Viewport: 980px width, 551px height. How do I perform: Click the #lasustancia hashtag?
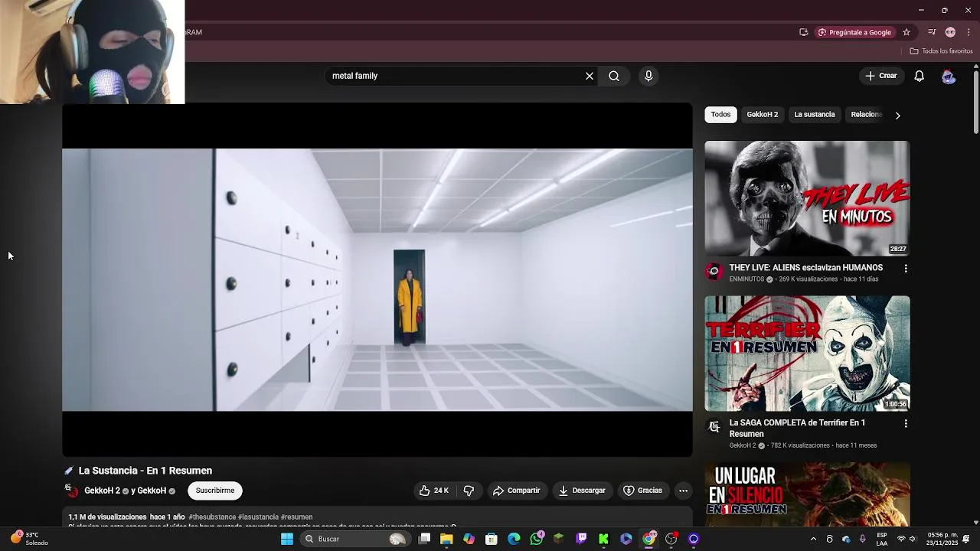[x=258, y=517]
